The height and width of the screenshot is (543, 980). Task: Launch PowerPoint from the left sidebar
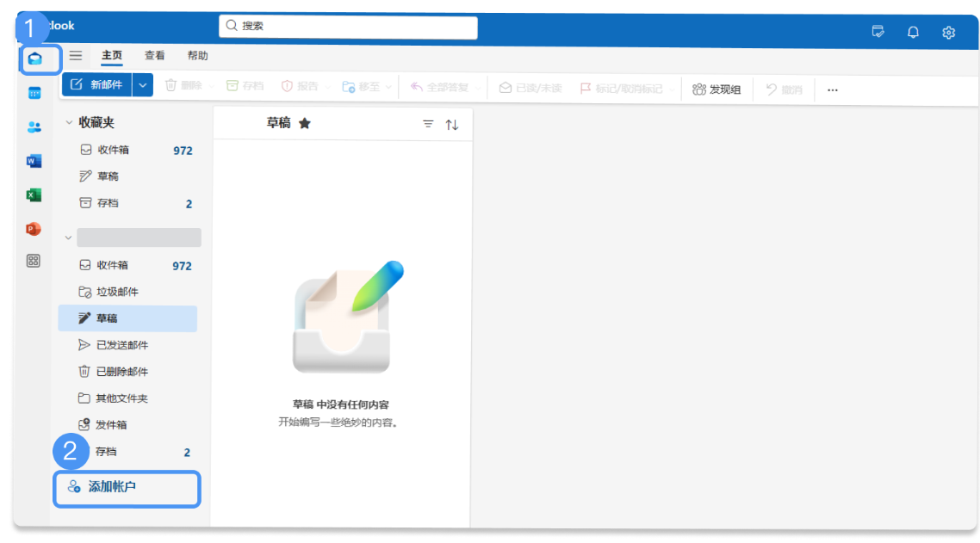33,229
